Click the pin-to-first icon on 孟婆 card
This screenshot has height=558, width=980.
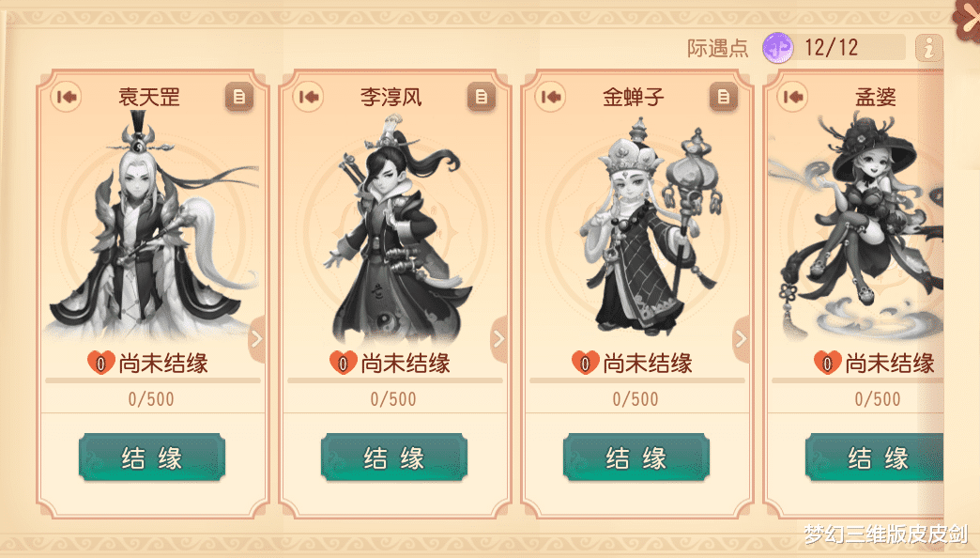point(792,97)
